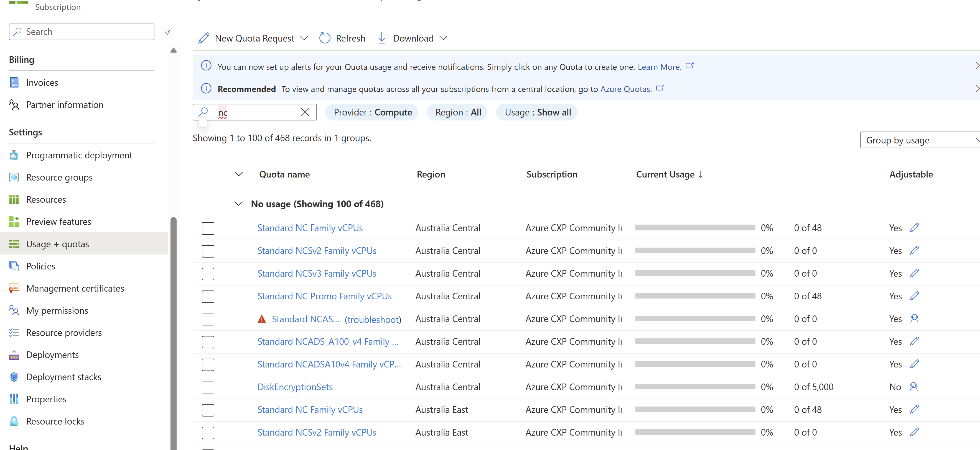Collapse the No usage group

tap(238, 204)
